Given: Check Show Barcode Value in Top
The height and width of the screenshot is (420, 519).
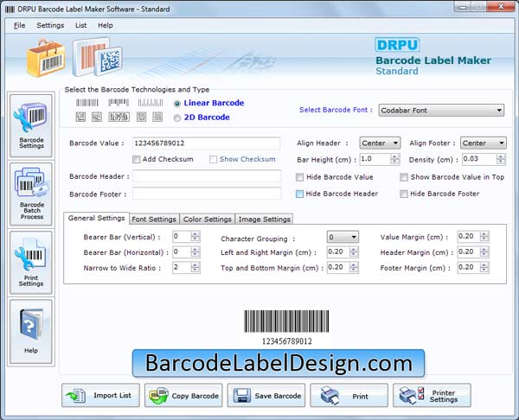Looking at the screenshot, I should point(403,177).
